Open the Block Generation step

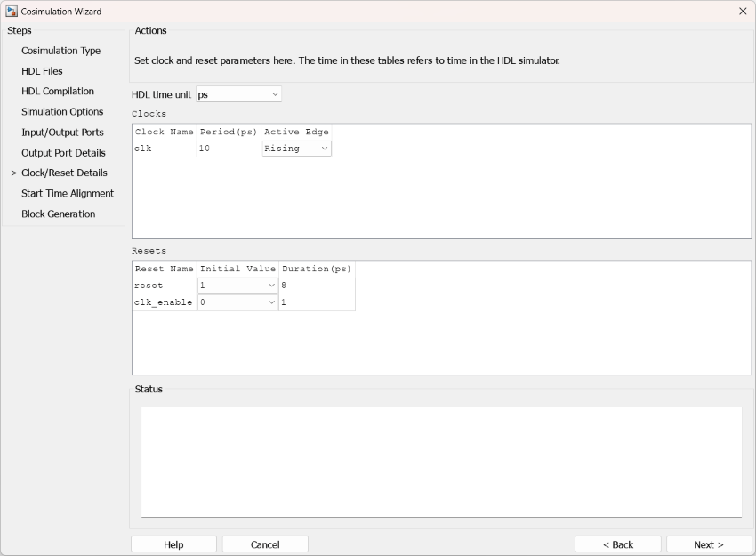click(x=59, y=214)
